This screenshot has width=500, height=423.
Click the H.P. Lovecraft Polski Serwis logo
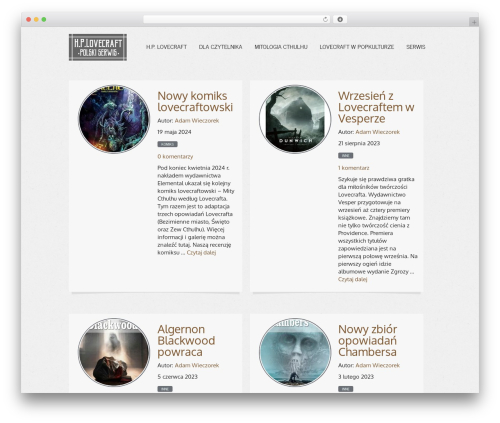point(98,47)
